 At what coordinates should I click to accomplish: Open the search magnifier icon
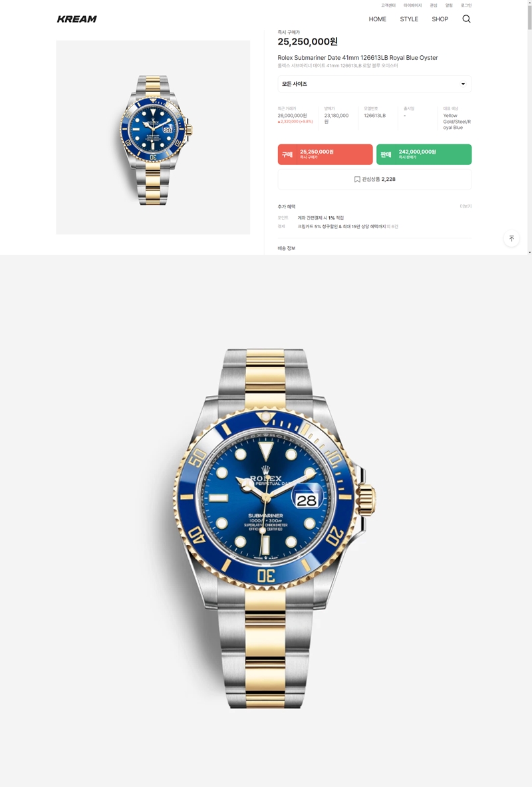[x=466, y=19]
